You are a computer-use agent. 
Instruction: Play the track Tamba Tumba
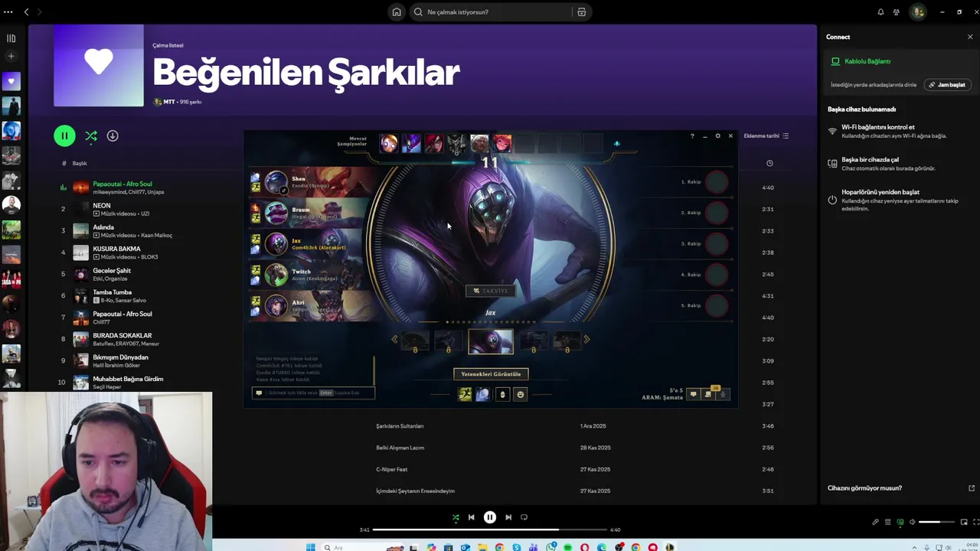(x=113, y=292)
